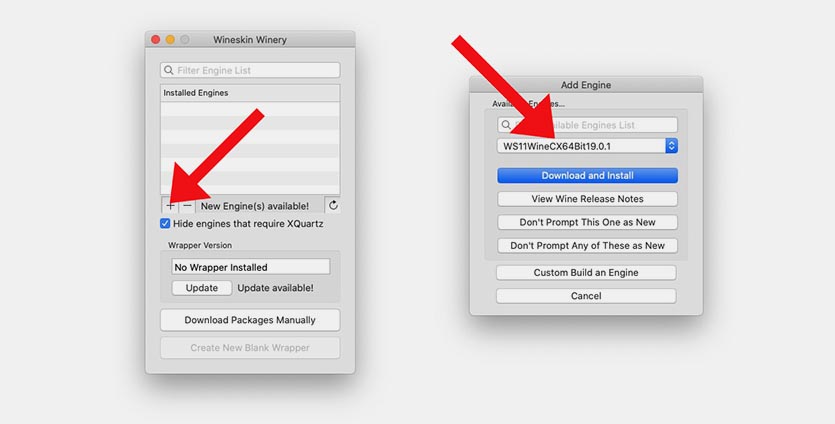Click Custom Build an Engine
The width and height of the screenshot is (835, 424).
click(x=586, y=272)
